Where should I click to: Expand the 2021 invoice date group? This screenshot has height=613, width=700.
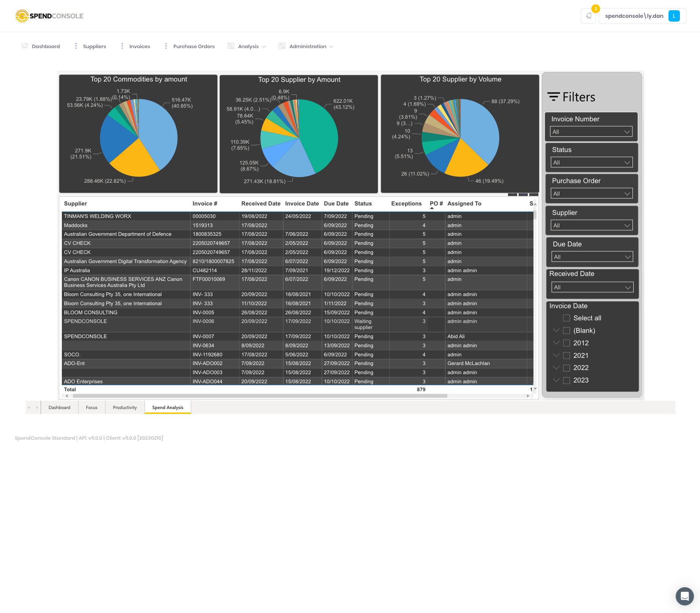tap(556, 355)
